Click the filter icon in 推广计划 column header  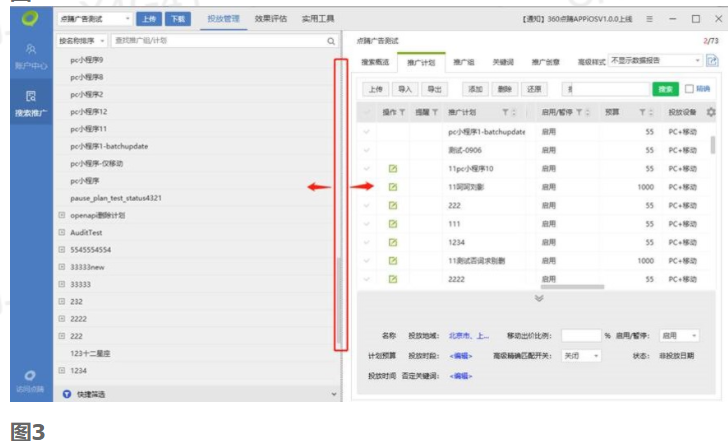505,112
